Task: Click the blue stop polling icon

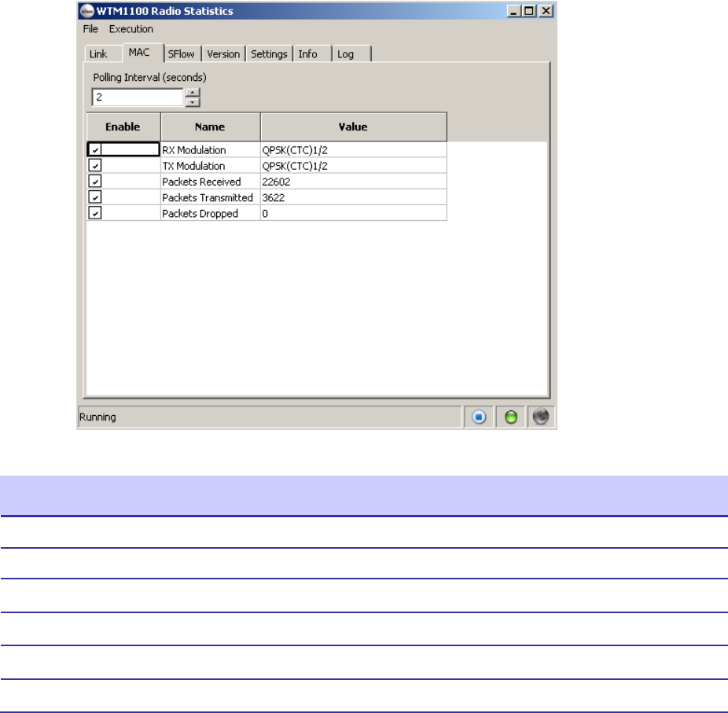Action: tap(479, 417)
